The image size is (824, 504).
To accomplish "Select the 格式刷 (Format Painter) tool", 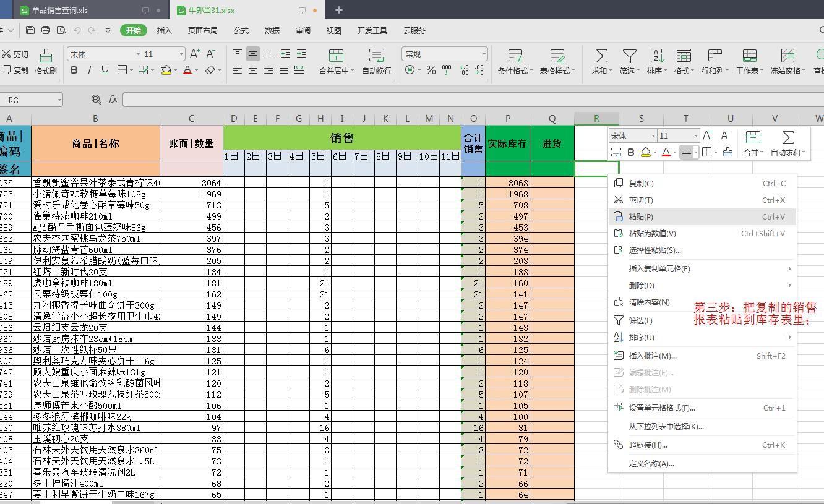I will pyautogui.click(x=45, y=61).
